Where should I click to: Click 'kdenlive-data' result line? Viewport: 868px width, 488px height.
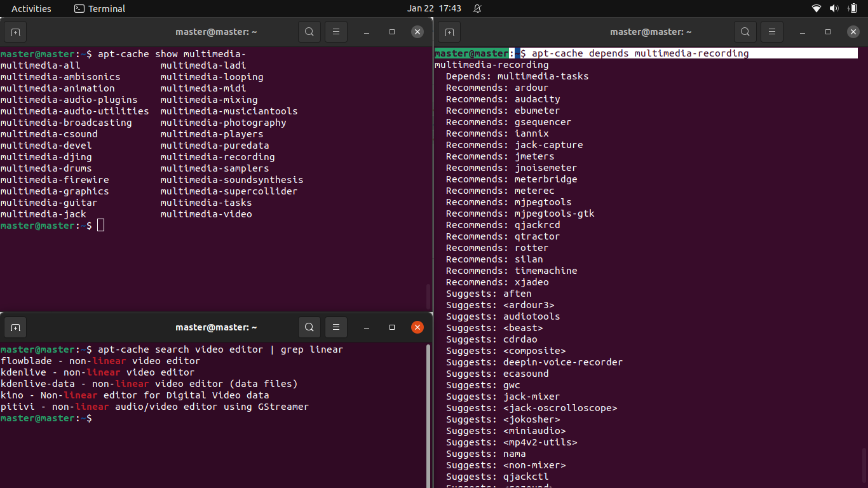click(149, 384)
